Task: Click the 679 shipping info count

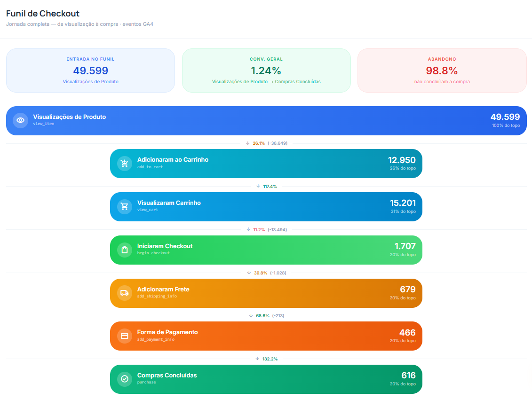Action: pyautogui.click(x=408, y=289)
